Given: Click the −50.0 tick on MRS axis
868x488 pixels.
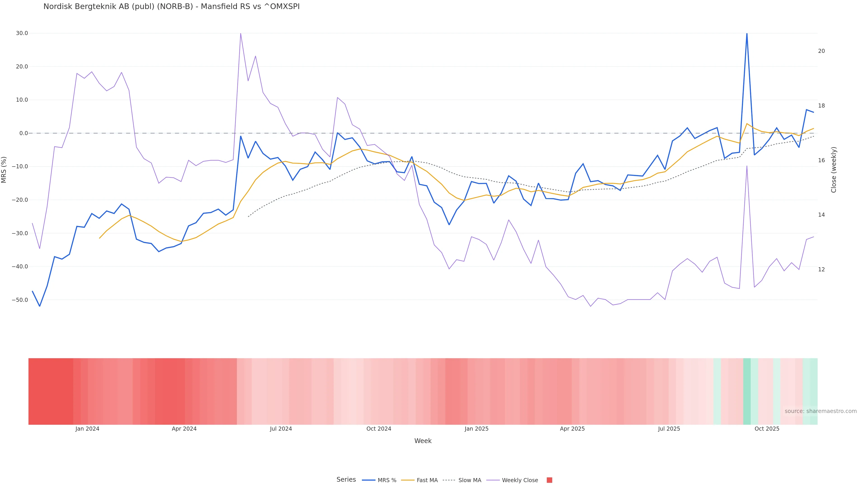Looking at the screenshot, I should click(20, 300).
